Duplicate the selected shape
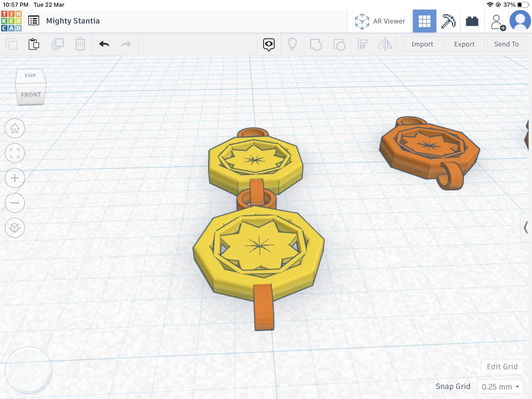 click(58, 44)
